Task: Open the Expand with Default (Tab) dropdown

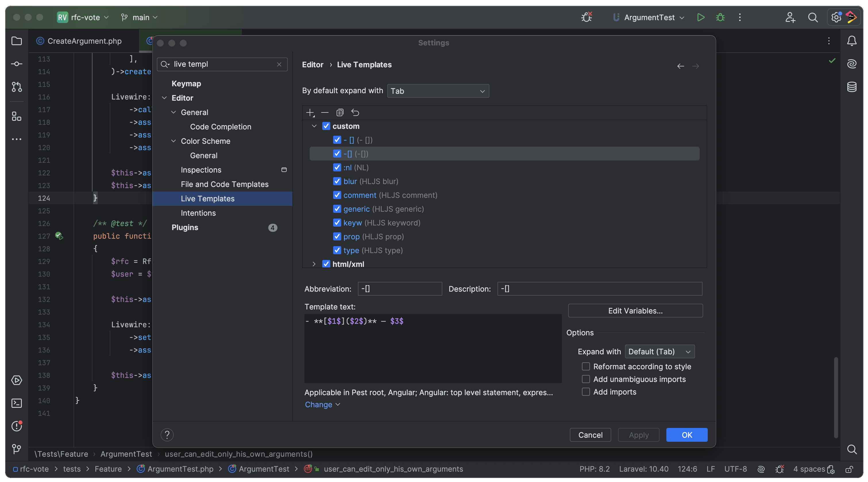Action: [659, 351]
